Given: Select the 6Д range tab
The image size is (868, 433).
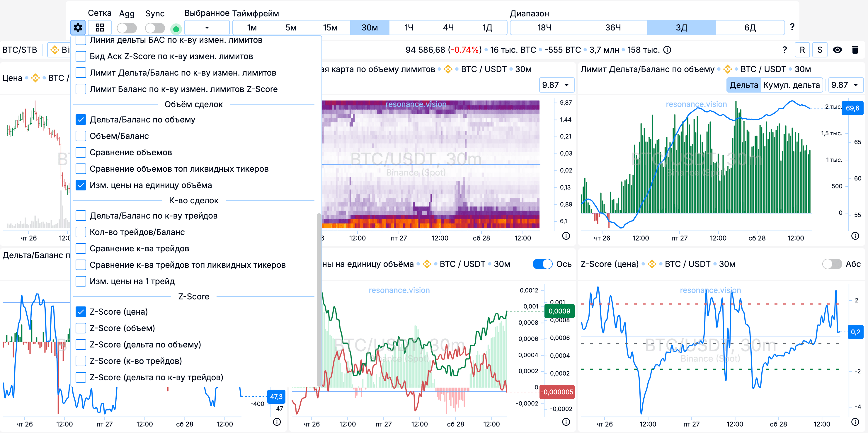Looking at the screenshot, I should tap(750, 27).
